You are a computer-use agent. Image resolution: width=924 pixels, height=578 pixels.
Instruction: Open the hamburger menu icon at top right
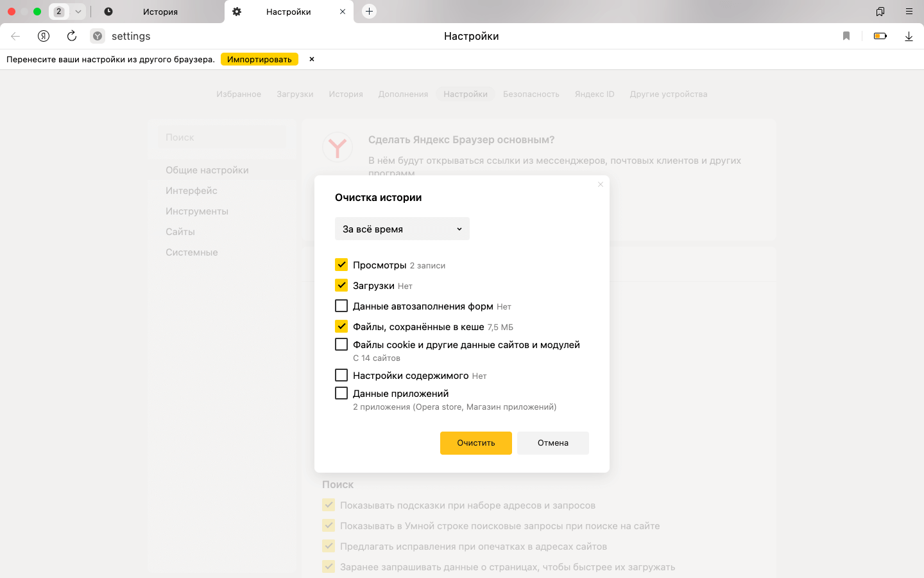pos(909,12)
